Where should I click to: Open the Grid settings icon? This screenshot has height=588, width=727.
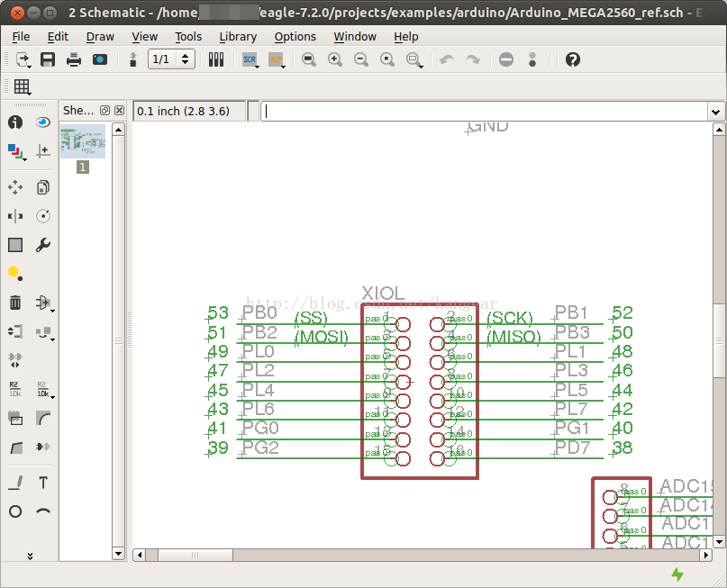tap(22, 86)
